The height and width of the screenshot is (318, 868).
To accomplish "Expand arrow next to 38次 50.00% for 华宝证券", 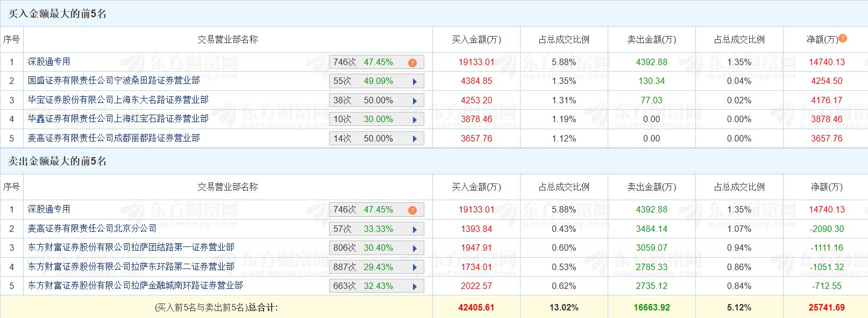I will (415, 101).
